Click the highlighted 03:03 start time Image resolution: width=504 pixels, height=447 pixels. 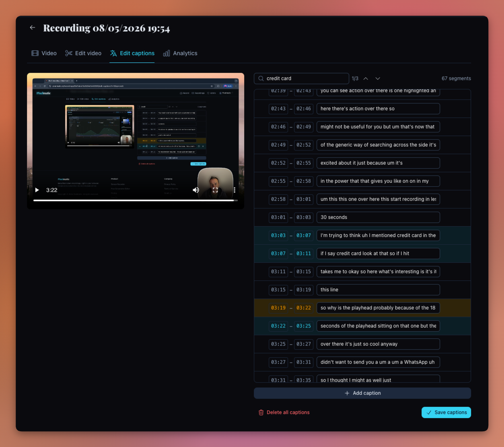278,235
